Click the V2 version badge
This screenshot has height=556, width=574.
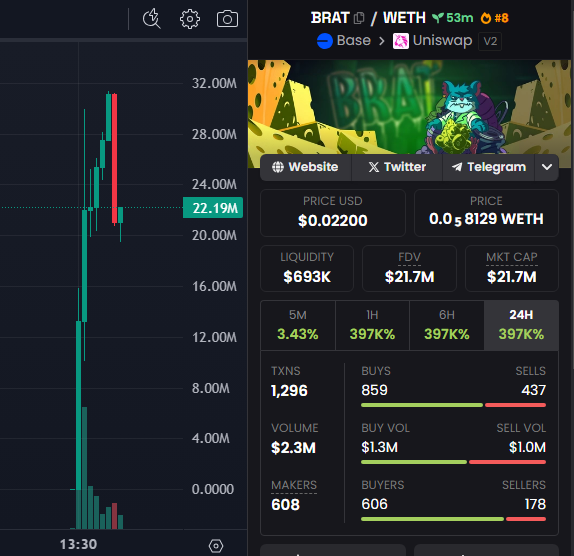click(x=490, y=41)
